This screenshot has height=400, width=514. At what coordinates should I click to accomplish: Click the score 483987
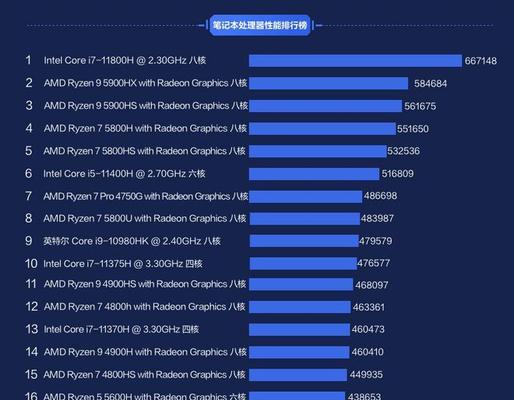click(377, 218)
